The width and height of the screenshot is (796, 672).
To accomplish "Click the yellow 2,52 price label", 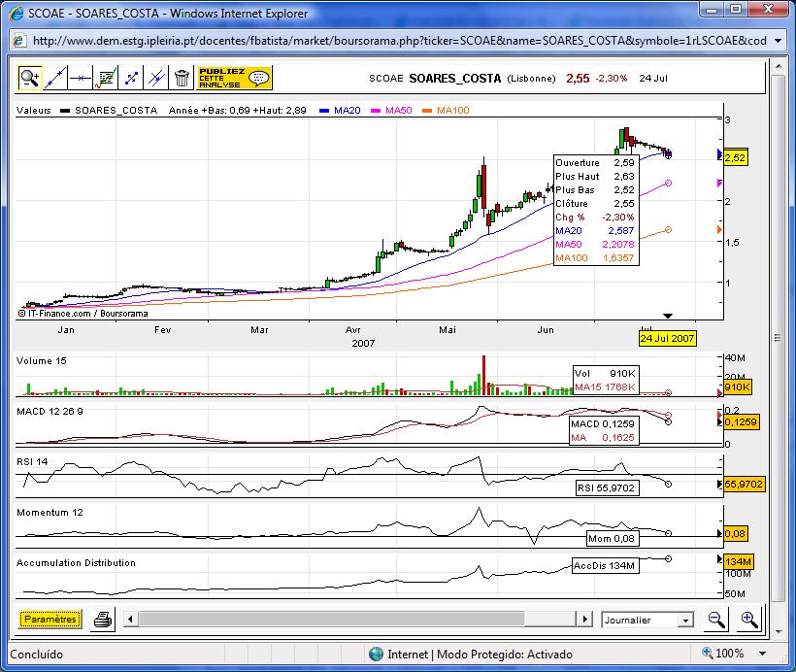I will (x=735, y=157).
